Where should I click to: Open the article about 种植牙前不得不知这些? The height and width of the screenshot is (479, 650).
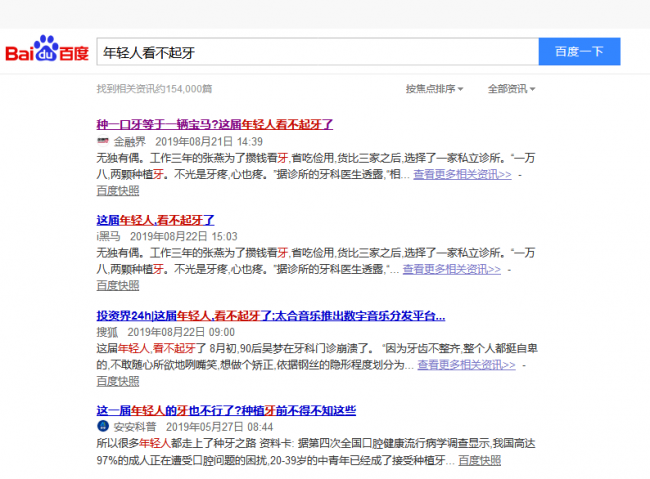(226, 410)
